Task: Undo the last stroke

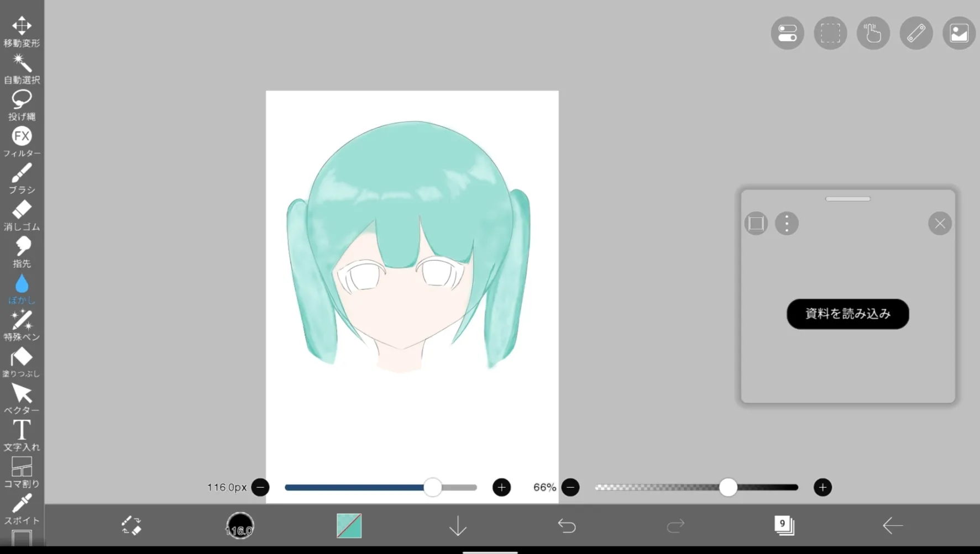Action: click(x=567, y=525)
